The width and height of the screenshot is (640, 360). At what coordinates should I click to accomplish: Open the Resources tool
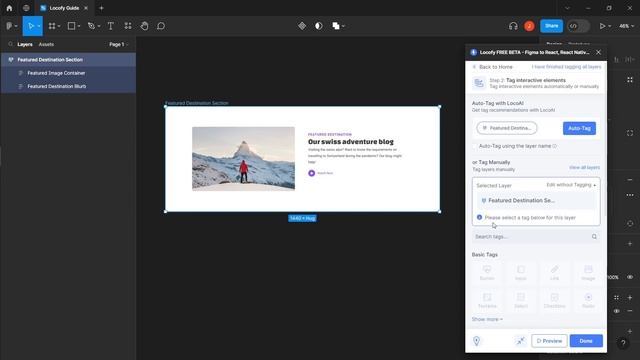pos(128,26)
